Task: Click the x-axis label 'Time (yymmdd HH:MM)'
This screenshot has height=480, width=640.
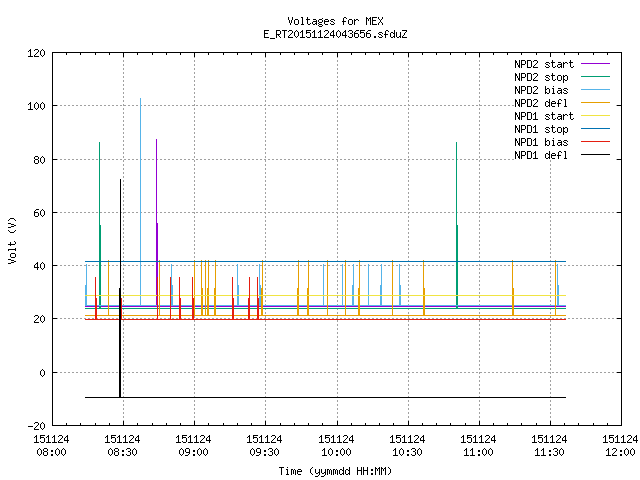Action: (x=335, y=471)
